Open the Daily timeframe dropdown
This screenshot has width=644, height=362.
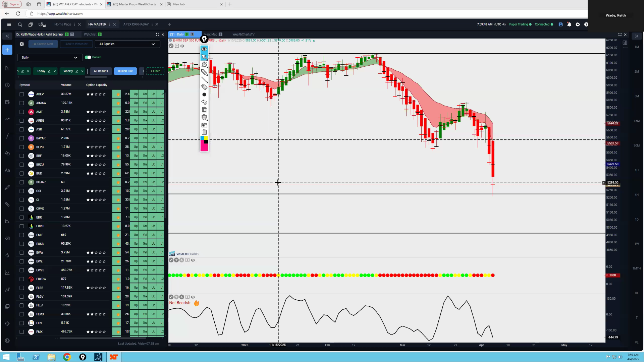click(50, 58)
